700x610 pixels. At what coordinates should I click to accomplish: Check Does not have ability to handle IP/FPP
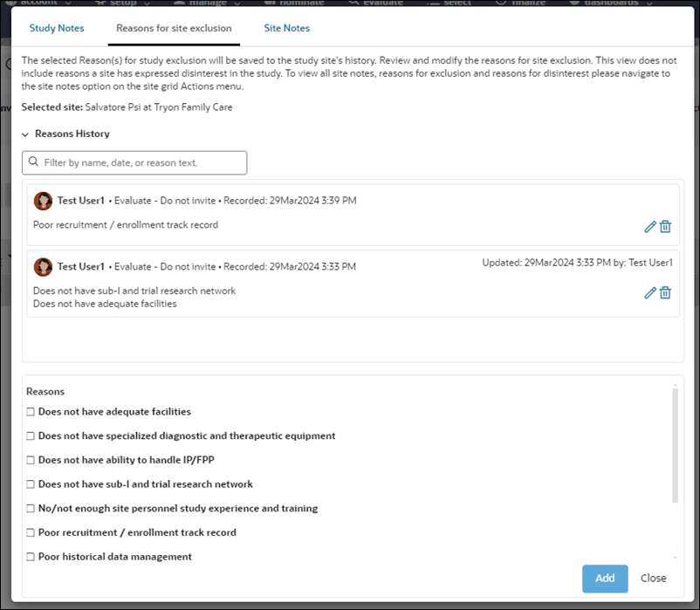[30, 460]
